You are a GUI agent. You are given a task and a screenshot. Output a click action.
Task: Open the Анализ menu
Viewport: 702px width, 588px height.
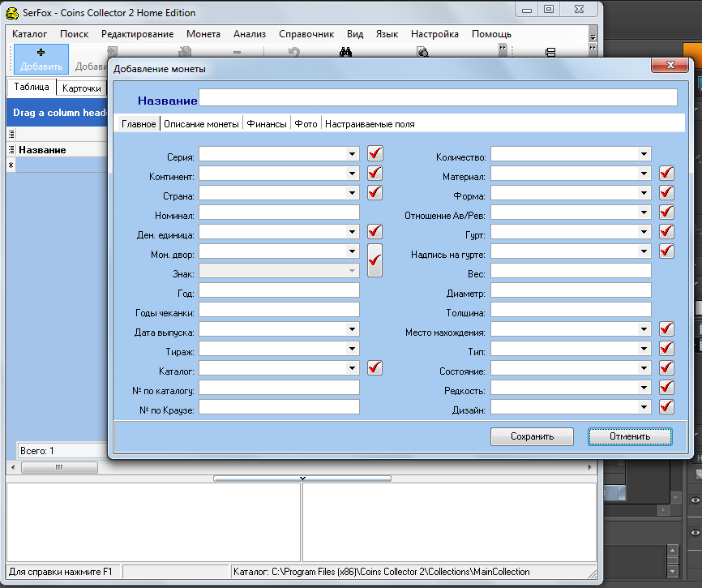(x=250, y=34)
